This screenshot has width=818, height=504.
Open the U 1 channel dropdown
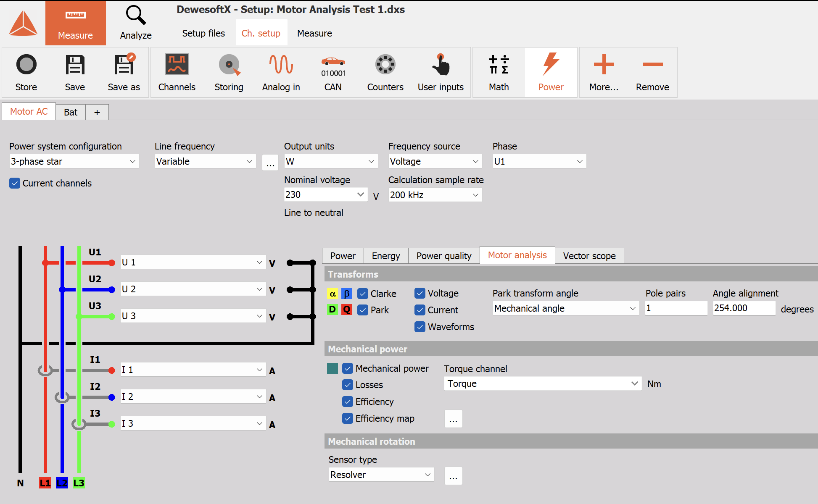pos(193,262)
